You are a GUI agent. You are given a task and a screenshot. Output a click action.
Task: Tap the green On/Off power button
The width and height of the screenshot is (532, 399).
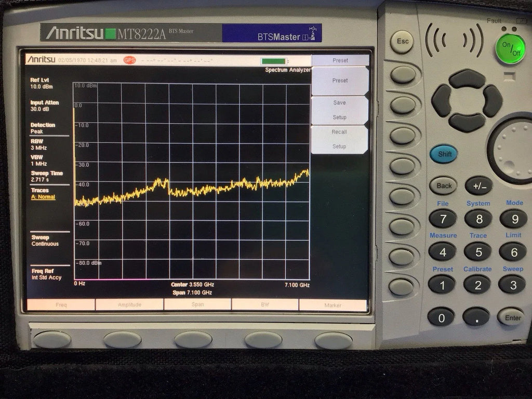tap(510, 49)
